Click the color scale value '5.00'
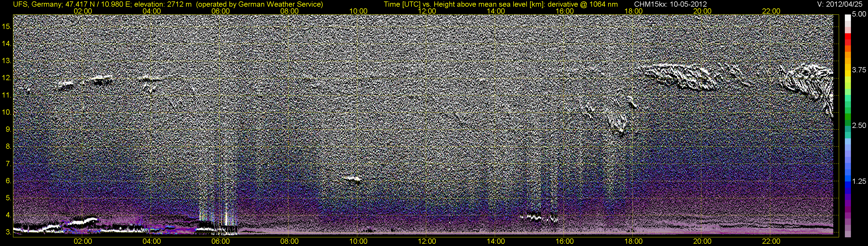Image resolution: width=868 pixels, height=246 pixels. click(859, 14)
